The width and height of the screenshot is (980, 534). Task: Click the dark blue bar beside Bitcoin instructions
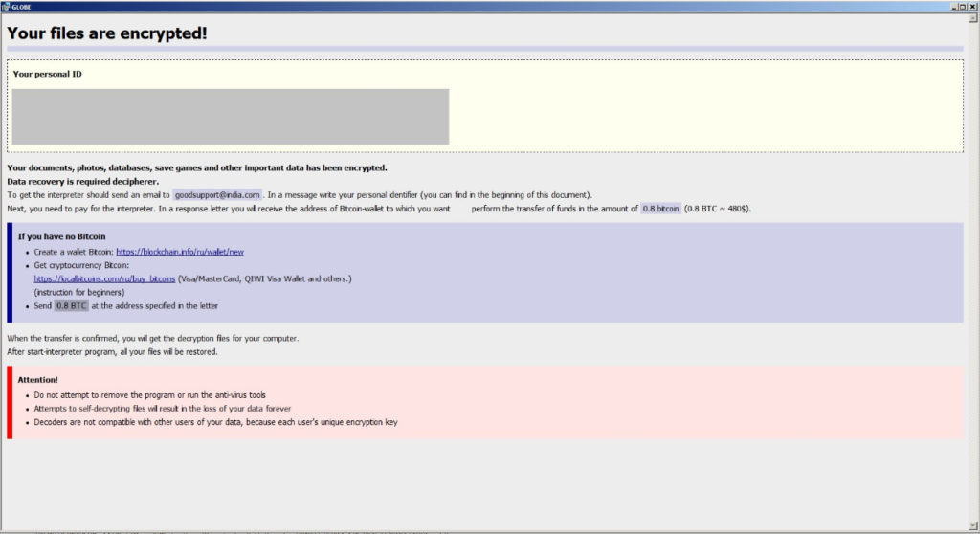click(x=10, y=273)
